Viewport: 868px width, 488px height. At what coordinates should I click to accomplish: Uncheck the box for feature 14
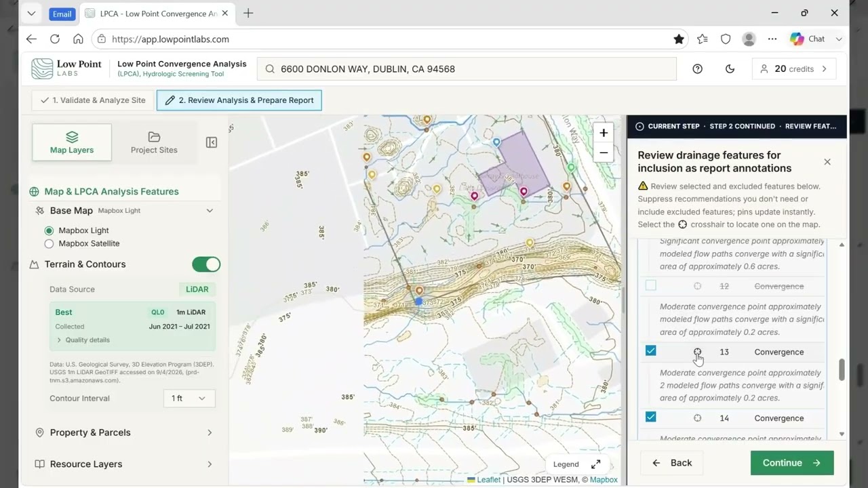(651, 417)
